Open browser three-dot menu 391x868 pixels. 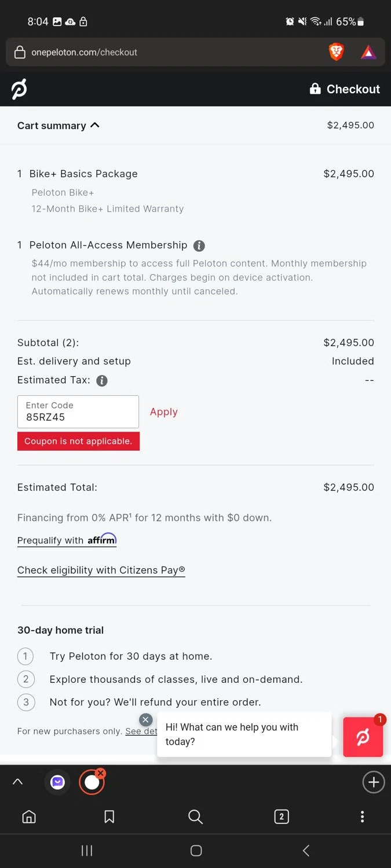click(362, 816)
